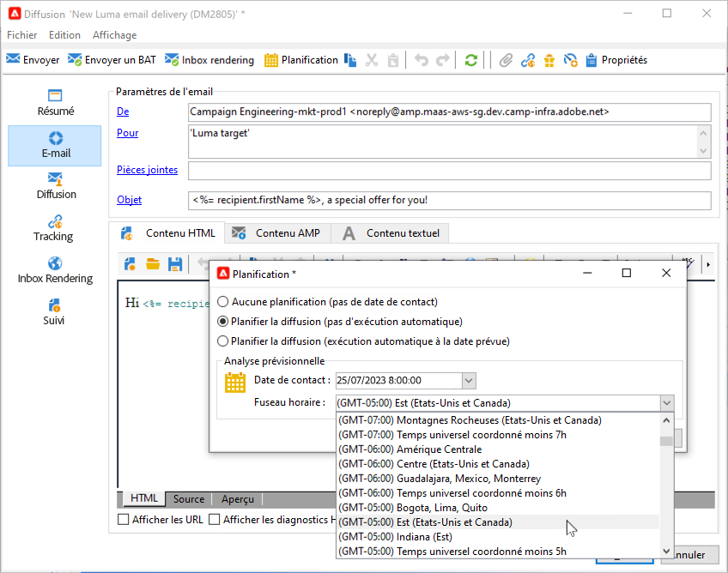Screen dimensions: 728x573
Task: Click the tracking link icon in toolbar
Action: pyautogui.click(x=527, y=60)
